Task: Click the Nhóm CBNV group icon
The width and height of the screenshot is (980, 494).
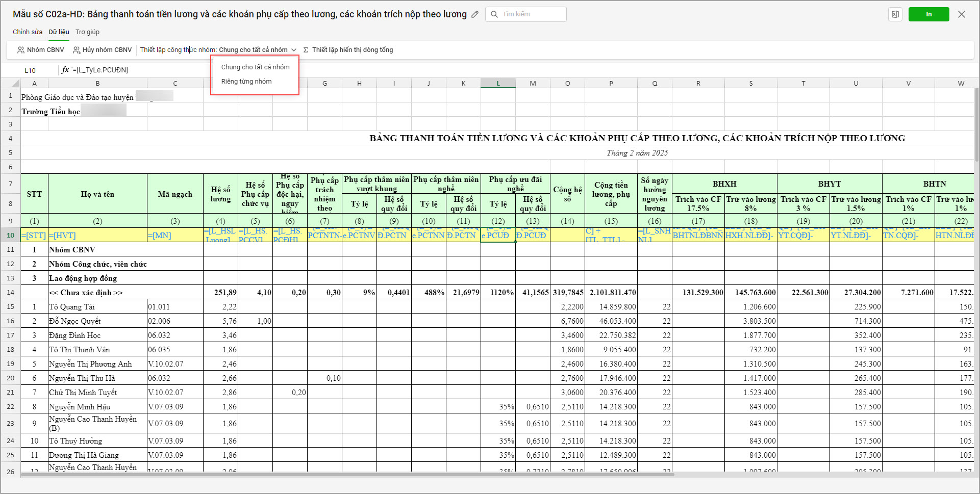Action: coord(21,50)
